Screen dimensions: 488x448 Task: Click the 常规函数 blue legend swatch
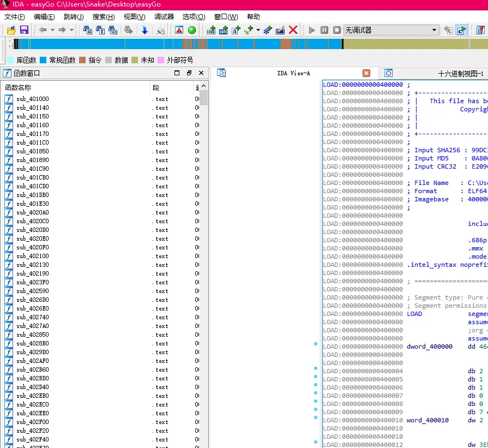[43, 60]
